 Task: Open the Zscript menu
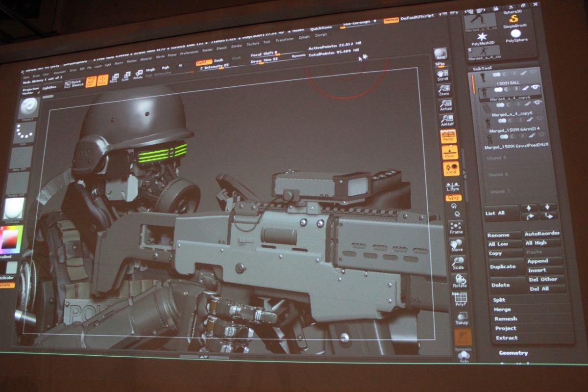tap(321, 35)
